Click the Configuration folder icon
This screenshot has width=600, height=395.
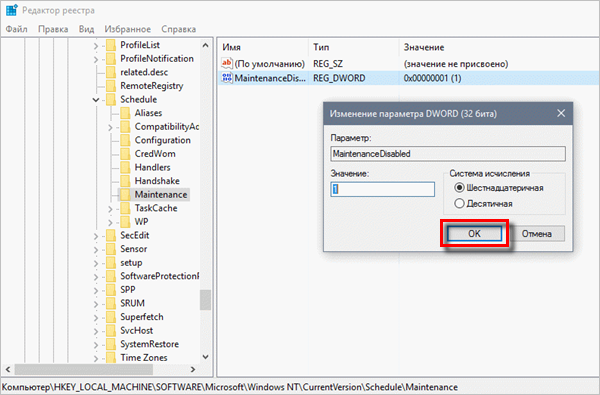(125, 140)
